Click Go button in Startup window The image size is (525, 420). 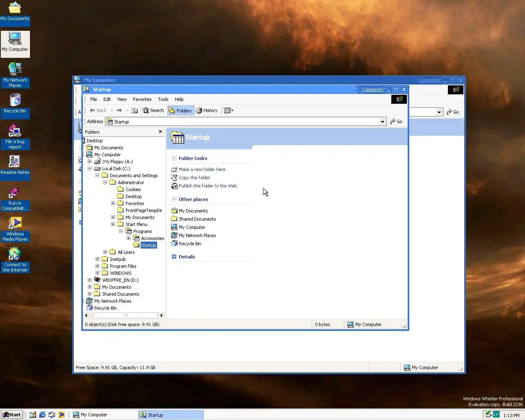click(x=396, y=121)
